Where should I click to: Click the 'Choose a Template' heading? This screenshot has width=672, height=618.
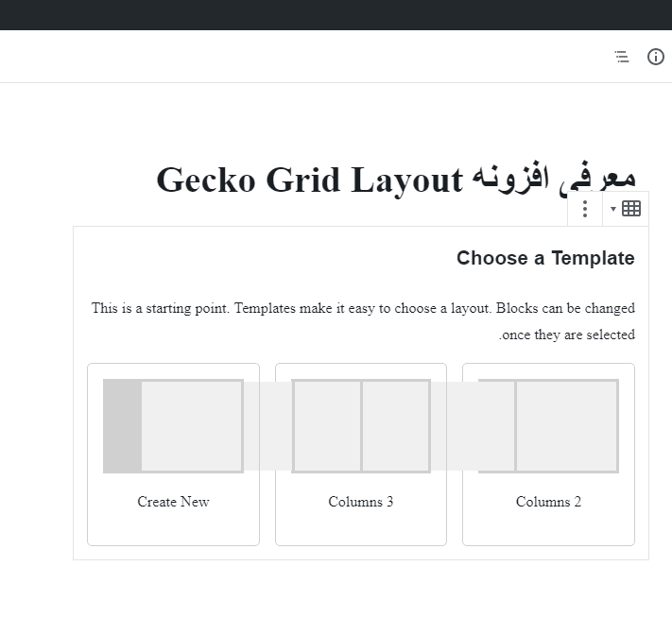coord(545,258)
